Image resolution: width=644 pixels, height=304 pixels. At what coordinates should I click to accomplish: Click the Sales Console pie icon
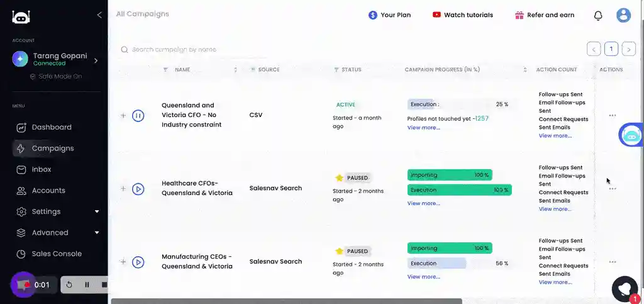pyautogui.click(x=21, y=254)
